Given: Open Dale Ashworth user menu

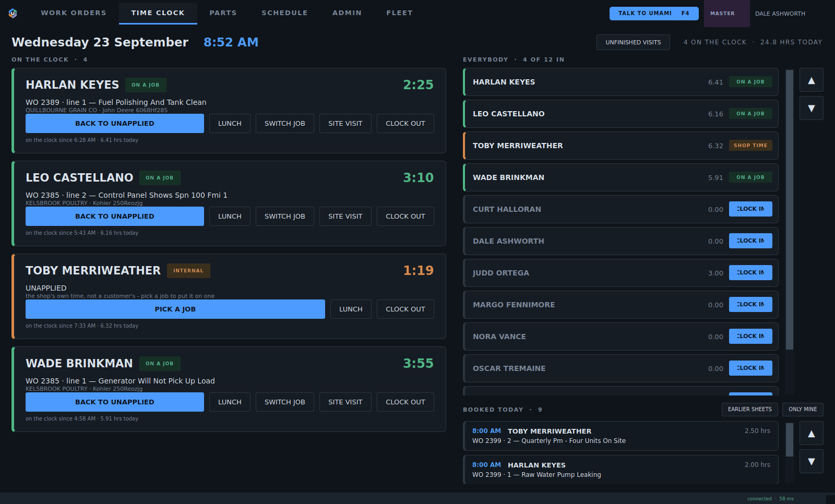Looking at the screenshot, I should coord(780,14).
